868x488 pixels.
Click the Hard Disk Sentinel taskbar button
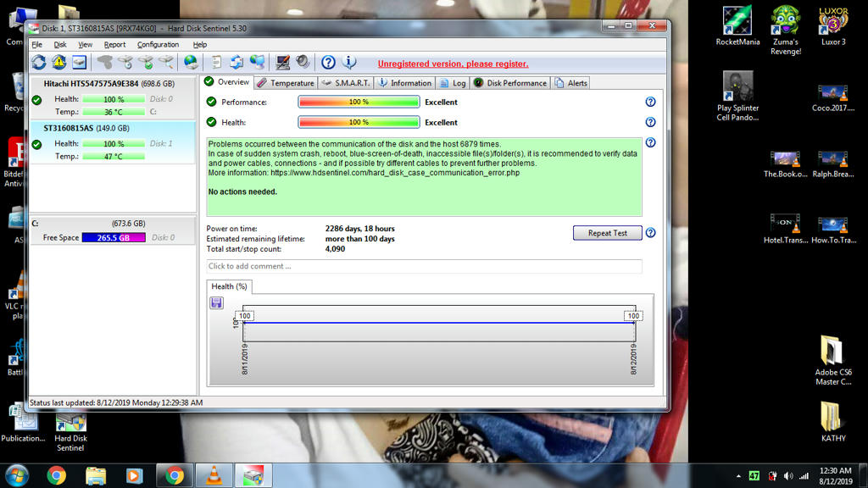pyautogui.click(x=253, y=476)
